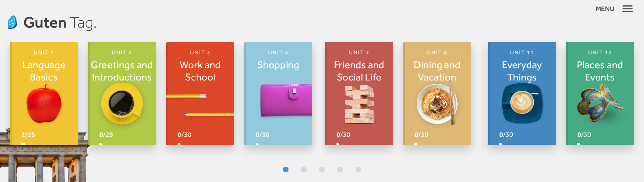The image size is (644, 182).
Task: Select the first blue pagination dot
Action: 286,169
